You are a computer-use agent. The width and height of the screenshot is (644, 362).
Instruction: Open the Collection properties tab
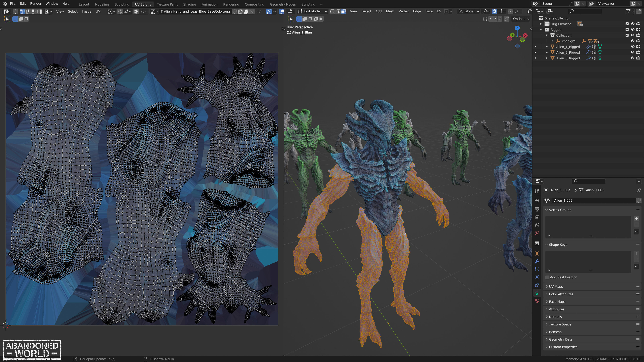(537, 243)
